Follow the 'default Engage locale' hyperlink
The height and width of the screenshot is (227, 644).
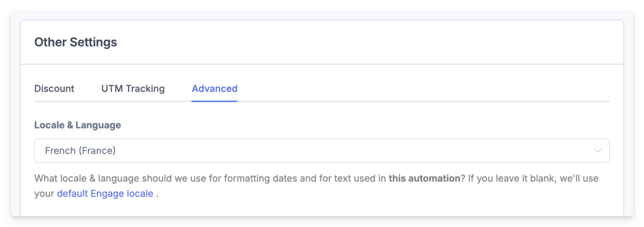click(x=105, y=194)
